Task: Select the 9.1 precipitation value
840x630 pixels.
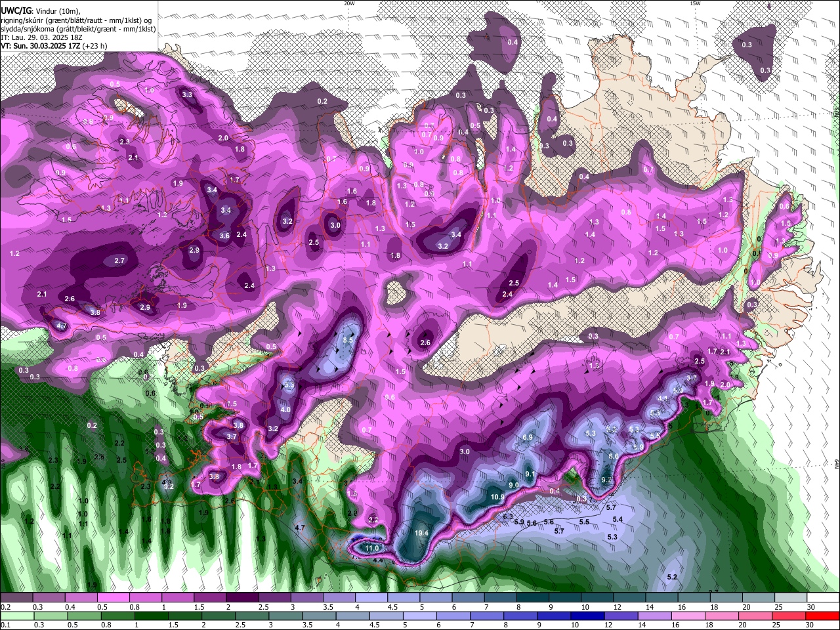Action: point(530,474)
